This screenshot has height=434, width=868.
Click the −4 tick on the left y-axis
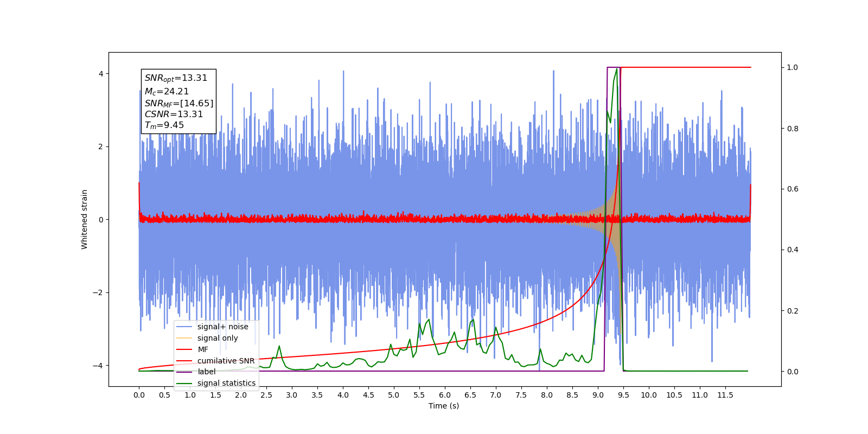[98, 366]
